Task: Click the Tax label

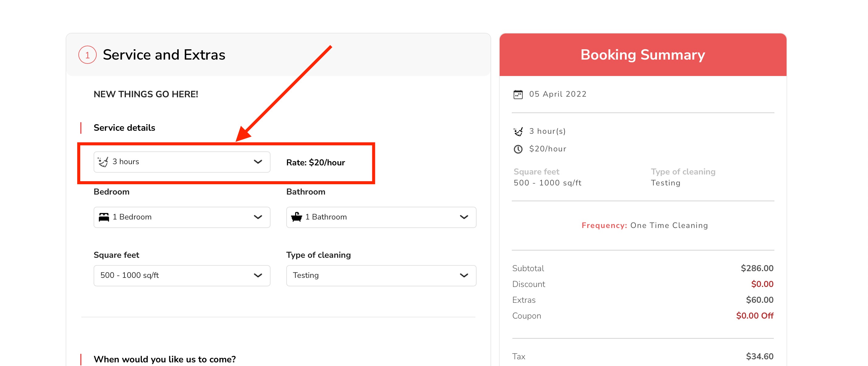Action: 518,357
